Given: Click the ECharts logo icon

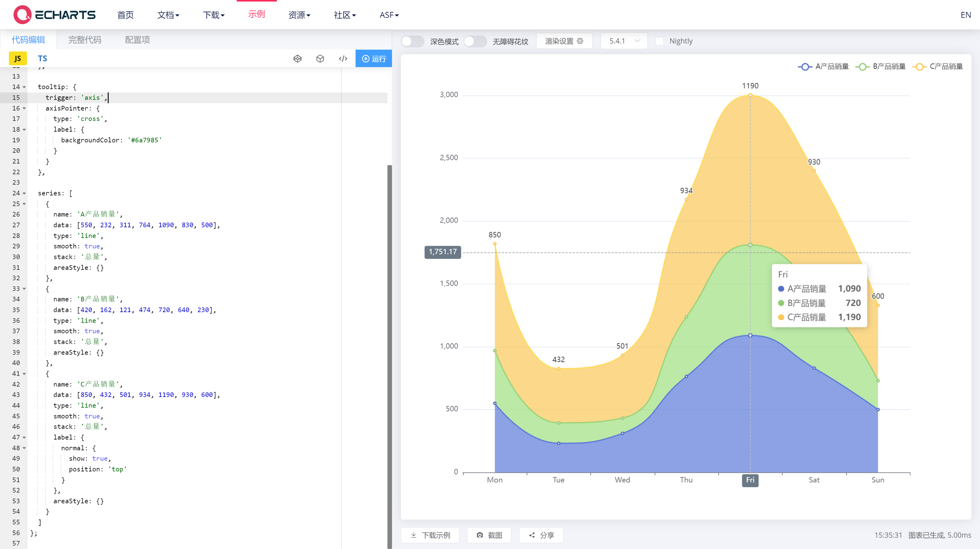Looking at the screenshot, I should click(22, 14).
